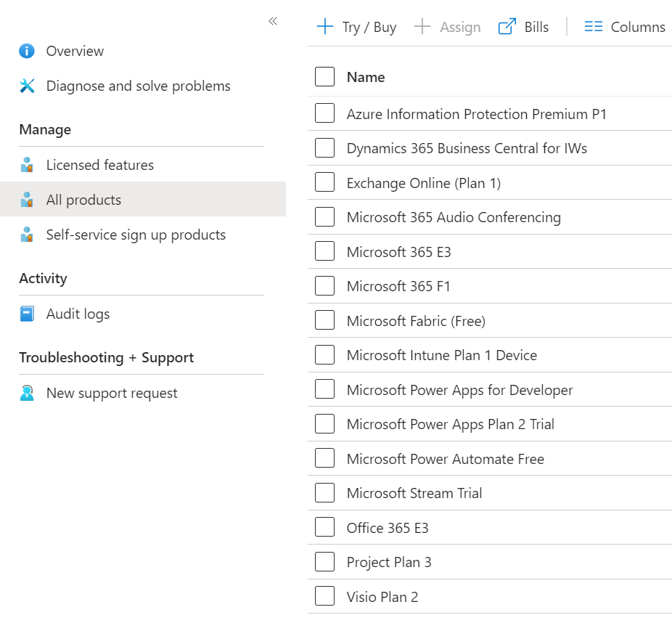Click the New support request person icon

tap(27, 393)
